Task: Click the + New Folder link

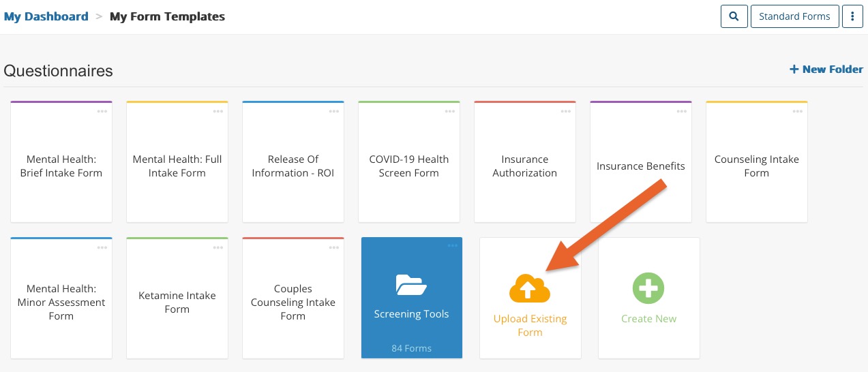Action: 826,69
